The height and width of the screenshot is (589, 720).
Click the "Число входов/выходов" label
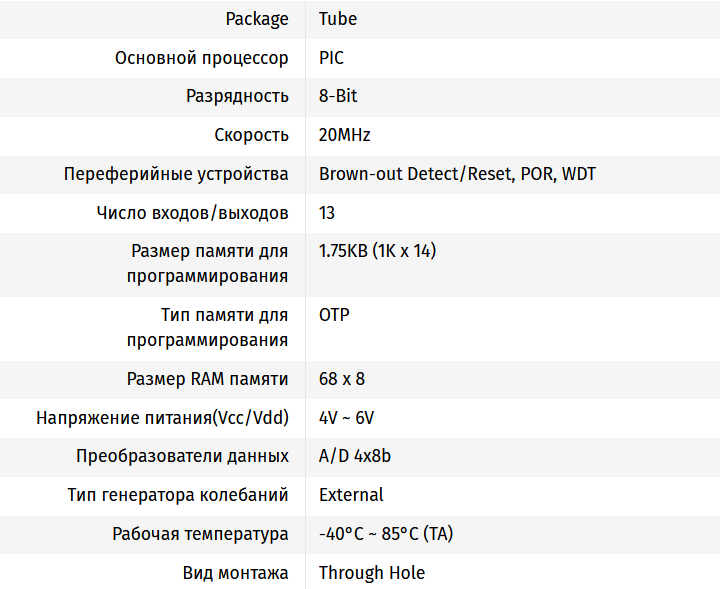[193, 213]
